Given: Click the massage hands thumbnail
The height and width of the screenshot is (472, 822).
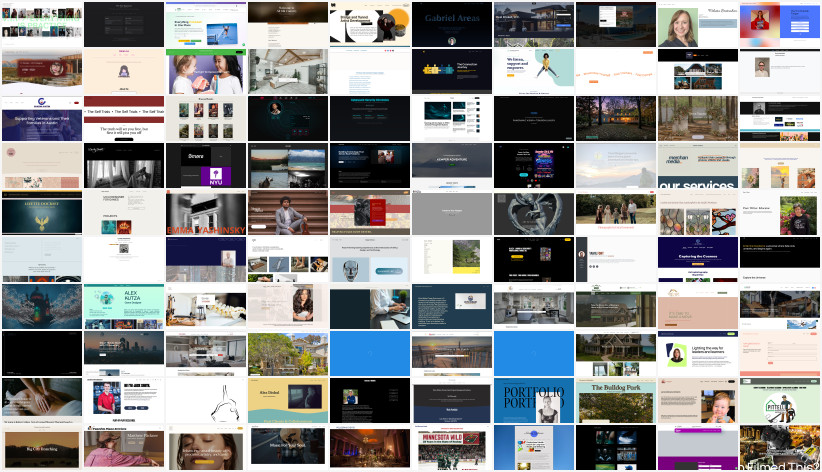Looking at the screenshot, I should coord(42,401).
